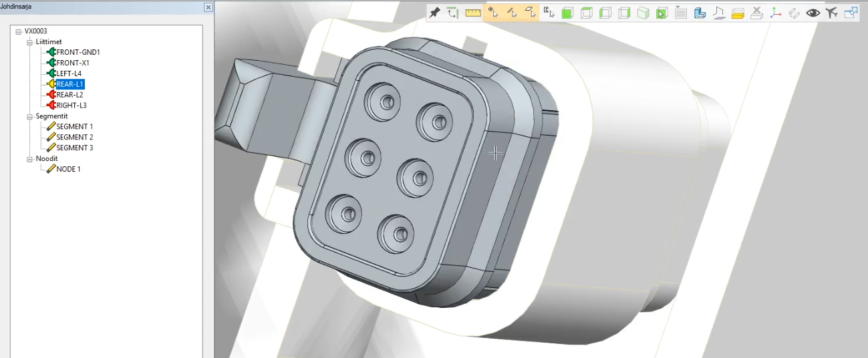Select the yellow ruler measure tool
The height and width of the screenshot is (358, 868).
(473, 13)
